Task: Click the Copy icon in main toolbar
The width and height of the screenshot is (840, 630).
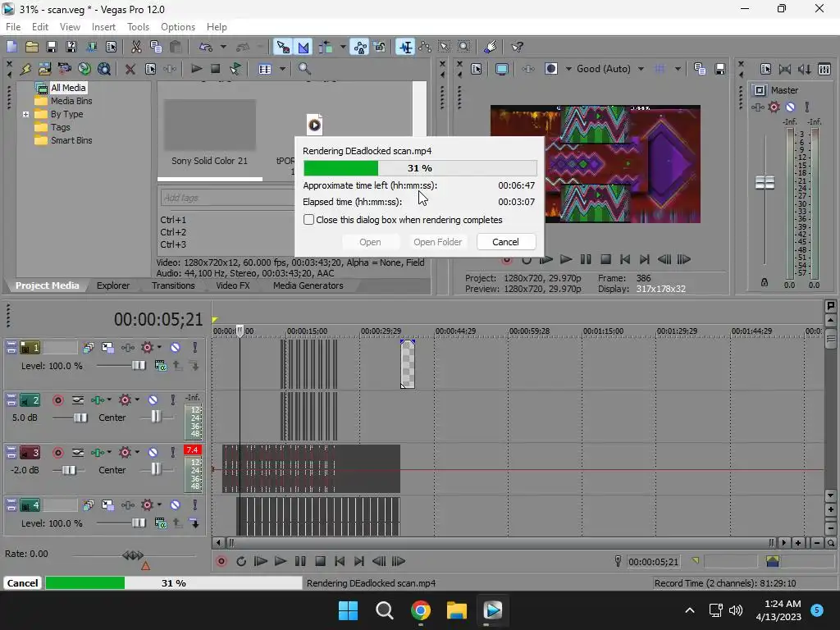Action: (156, 47)
